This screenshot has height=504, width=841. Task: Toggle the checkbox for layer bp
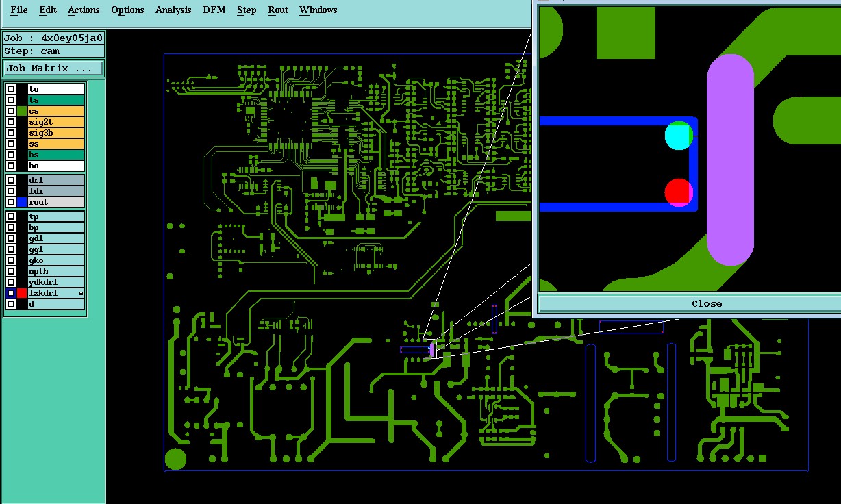(x=11, y=227)
